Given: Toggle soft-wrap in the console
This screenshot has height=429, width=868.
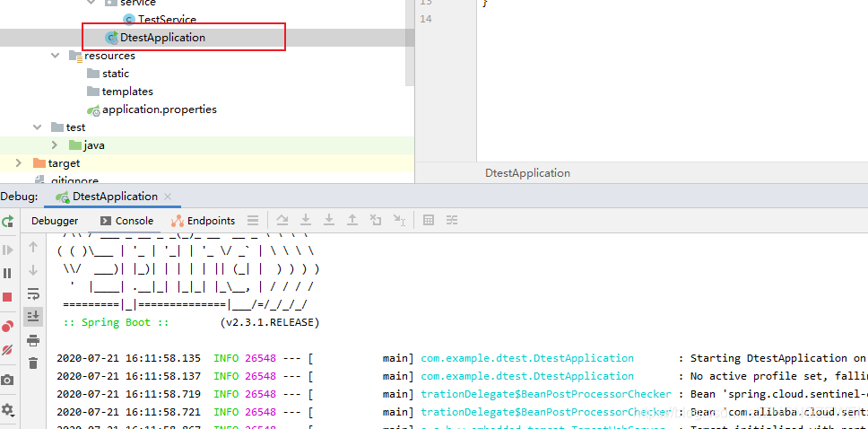Looking at the screenshot, I should (33, 293).
